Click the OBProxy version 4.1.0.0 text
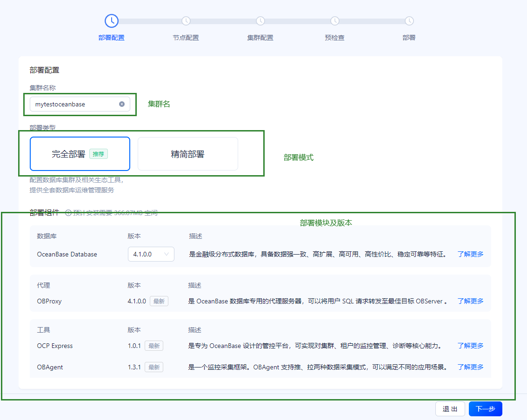This screenshot has width=527, height=420. click(137, 301)
